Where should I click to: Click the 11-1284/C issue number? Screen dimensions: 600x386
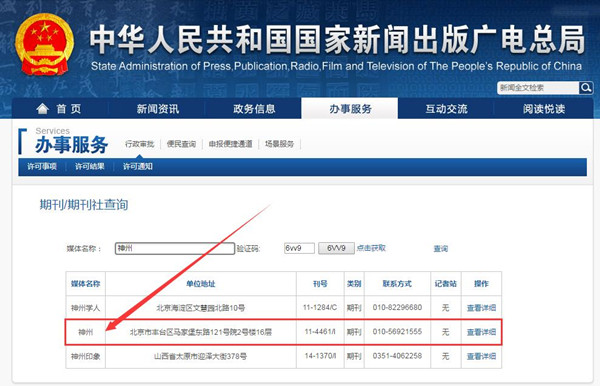coord(320,308)
